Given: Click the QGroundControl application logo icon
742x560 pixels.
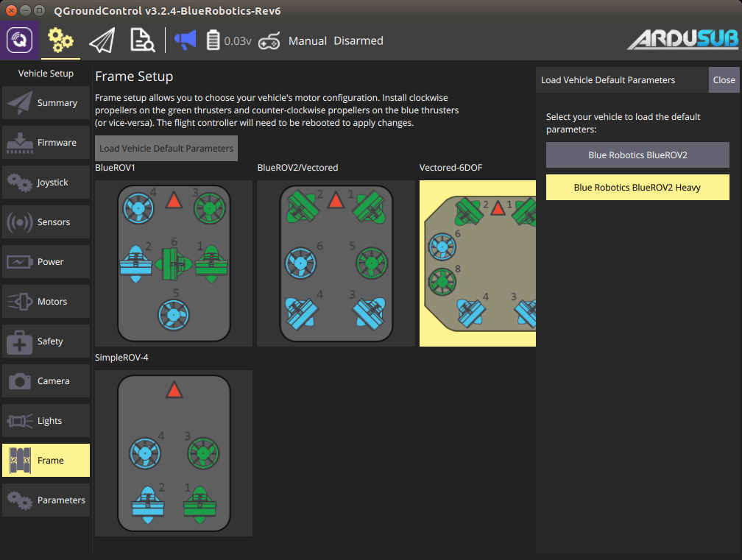Looking at the screenshot, I should (21, 40).
